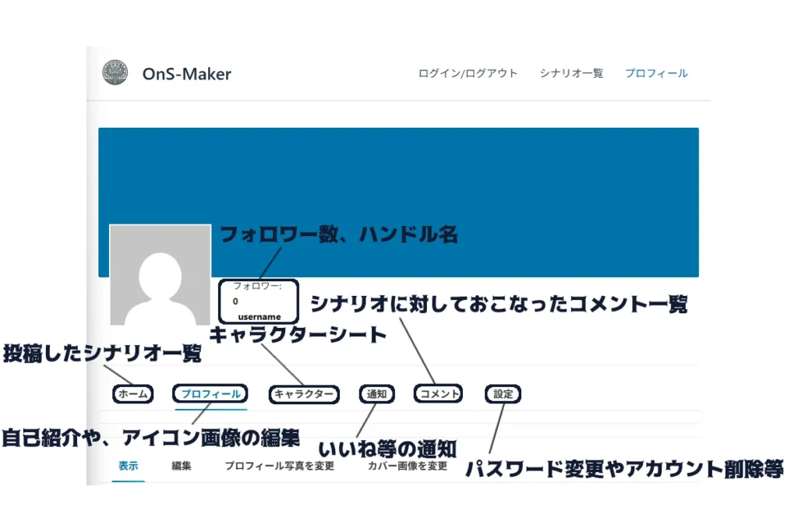Screen dimensions: 798x532
Task: Select the 表示 sub-tab
Action: 128,466
